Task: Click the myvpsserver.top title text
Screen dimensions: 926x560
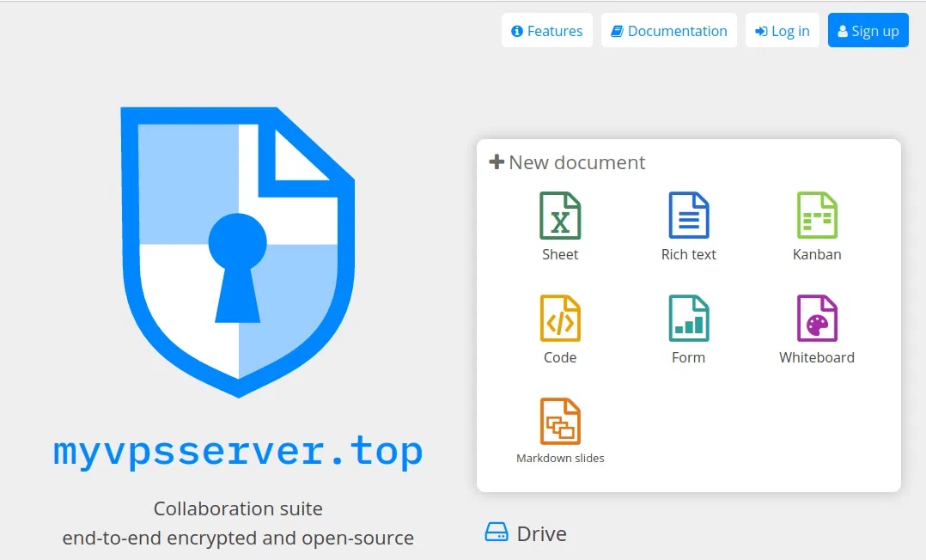Action: coord(238,452)
